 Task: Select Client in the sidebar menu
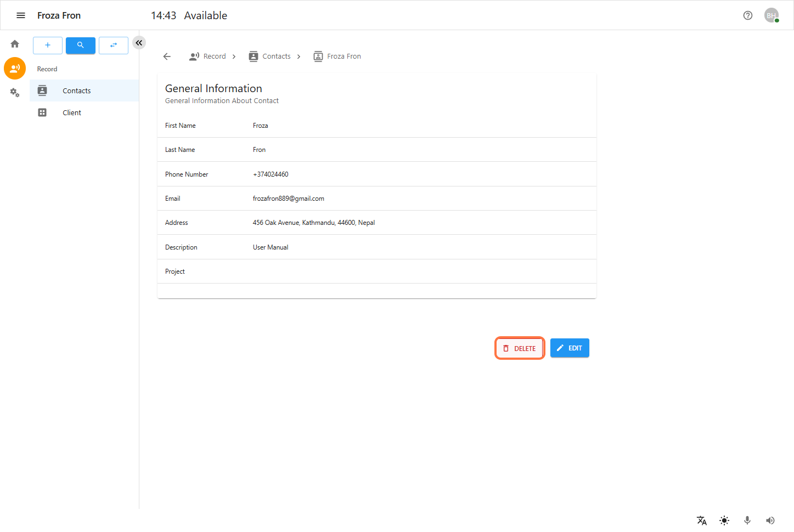click(72, 113)
